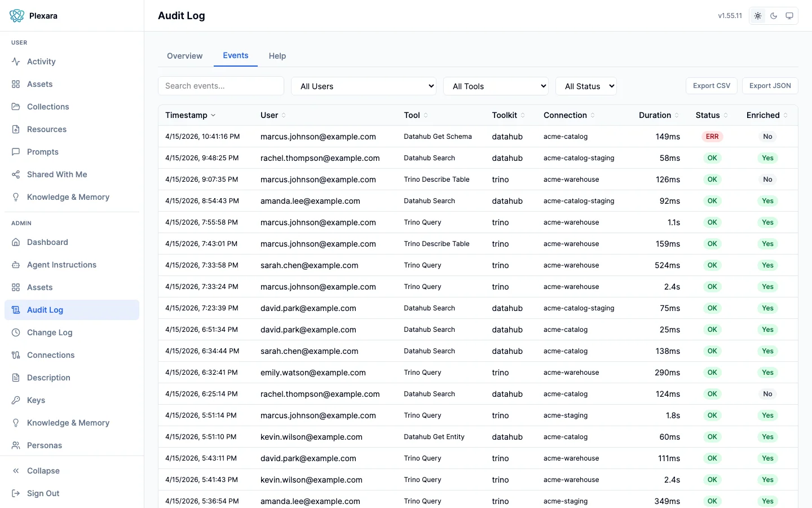Click the ERR status badge
This screenshot has height=508, width=812.
pos(712,137)
